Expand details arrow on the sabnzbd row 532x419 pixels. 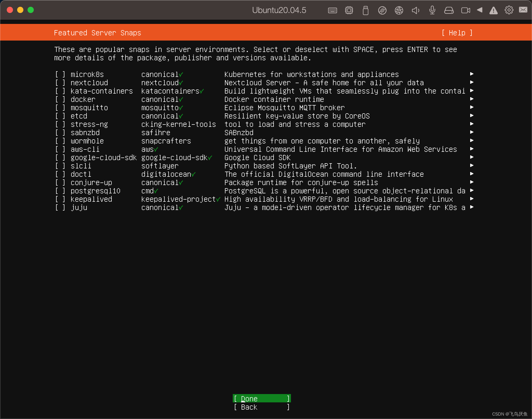472,132
